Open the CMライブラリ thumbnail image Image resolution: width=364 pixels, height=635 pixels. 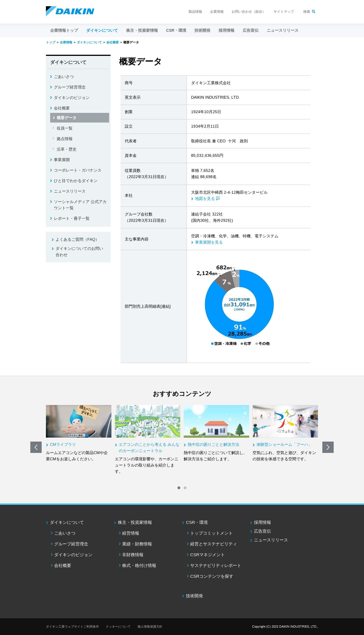(79, 421)
